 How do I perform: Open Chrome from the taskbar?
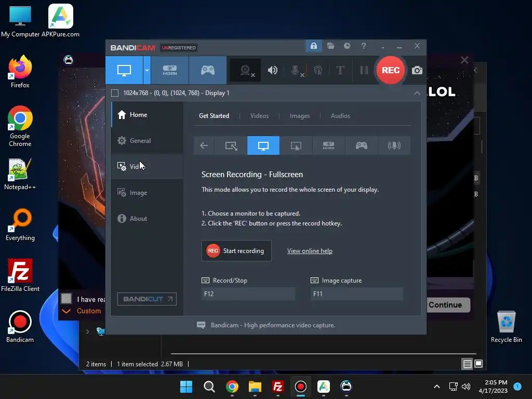(232, 387)
